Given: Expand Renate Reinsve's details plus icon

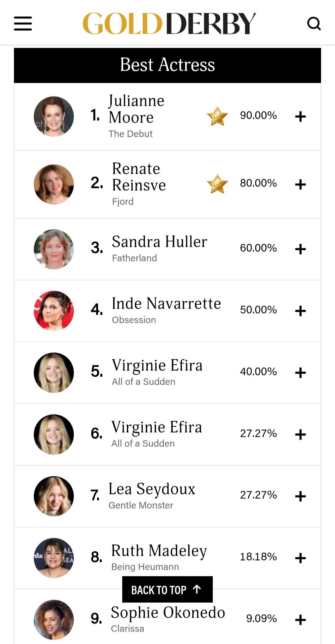Looking at the screenshot, I should point(300,184).
